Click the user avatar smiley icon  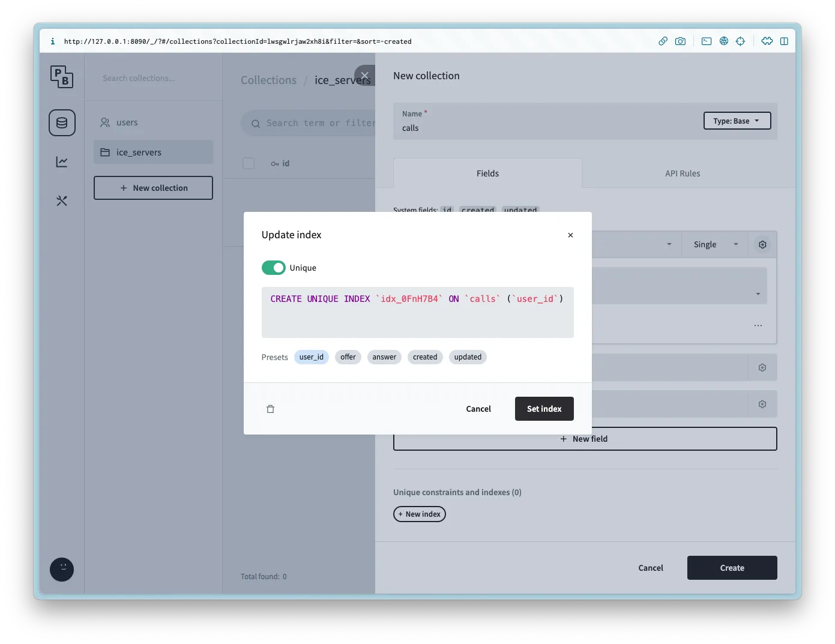pyautogui.click(x=62, y=570)
